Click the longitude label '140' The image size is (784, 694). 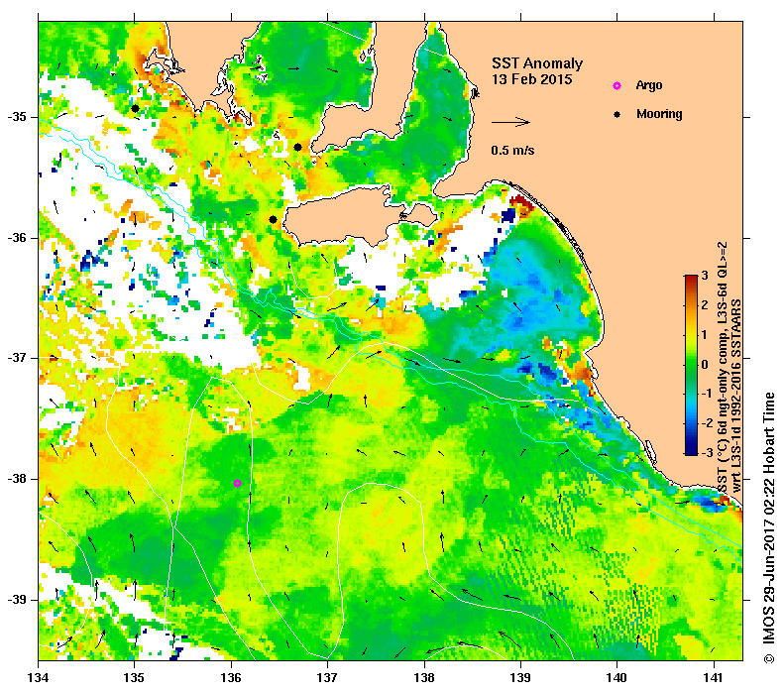coord(617,678)
